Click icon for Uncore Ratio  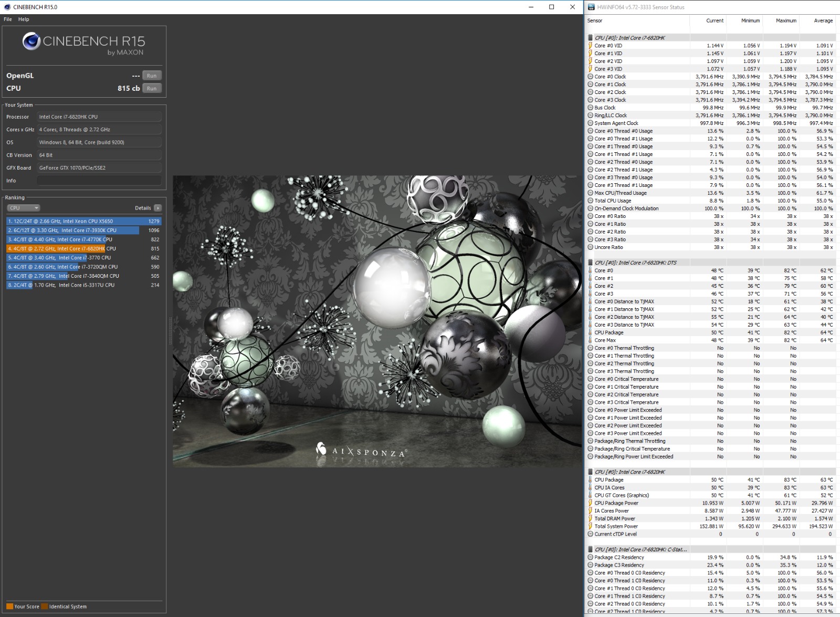590,247
